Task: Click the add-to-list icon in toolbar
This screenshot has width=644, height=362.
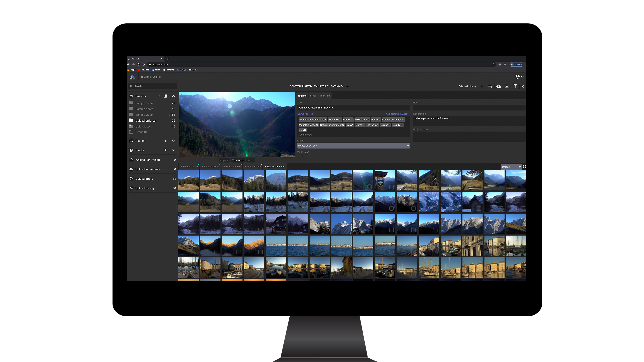Action: pyautogui.click(x=490, y=86)
